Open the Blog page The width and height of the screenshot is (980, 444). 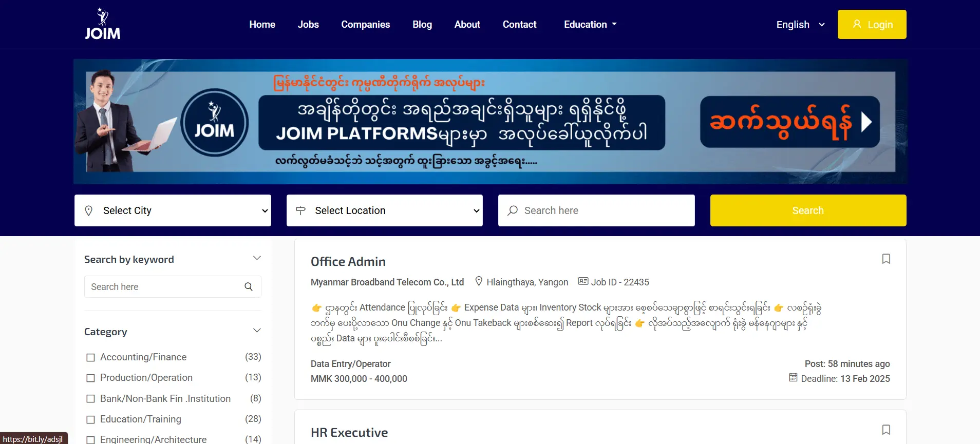click(422, 24)
